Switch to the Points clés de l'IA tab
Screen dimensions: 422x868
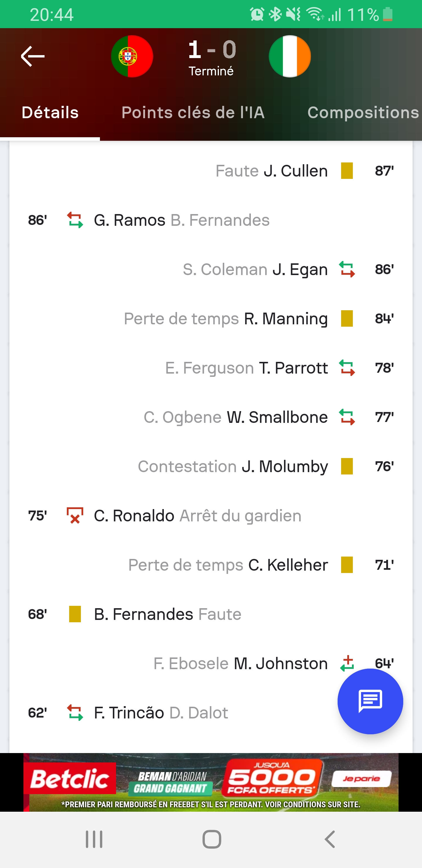[x=193, y=113]
